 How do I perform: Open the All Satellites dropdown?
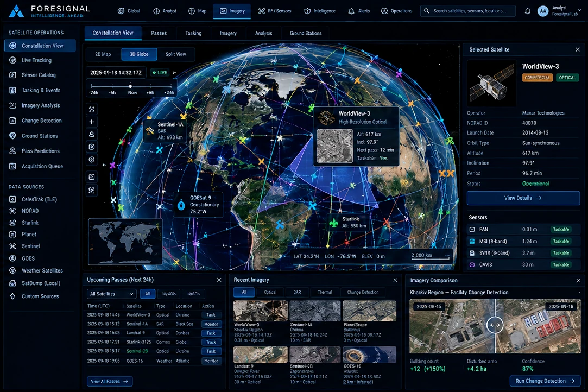pyautogui.click(x=111, y=294)
